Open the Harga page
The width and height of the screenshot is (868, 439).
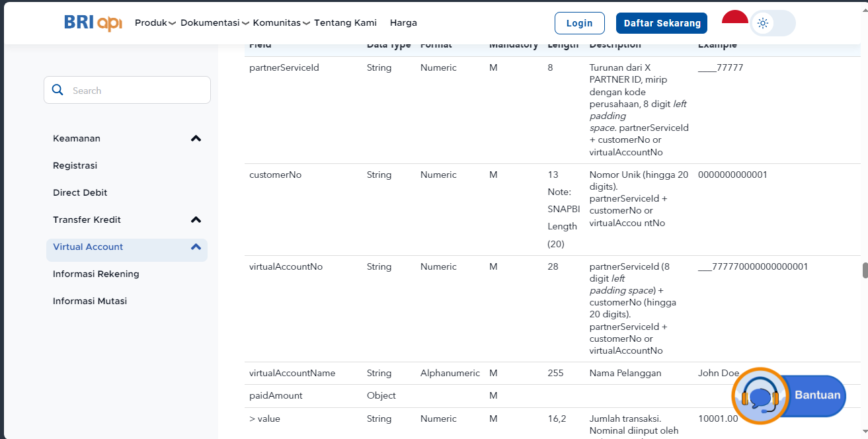coord(403,22)
